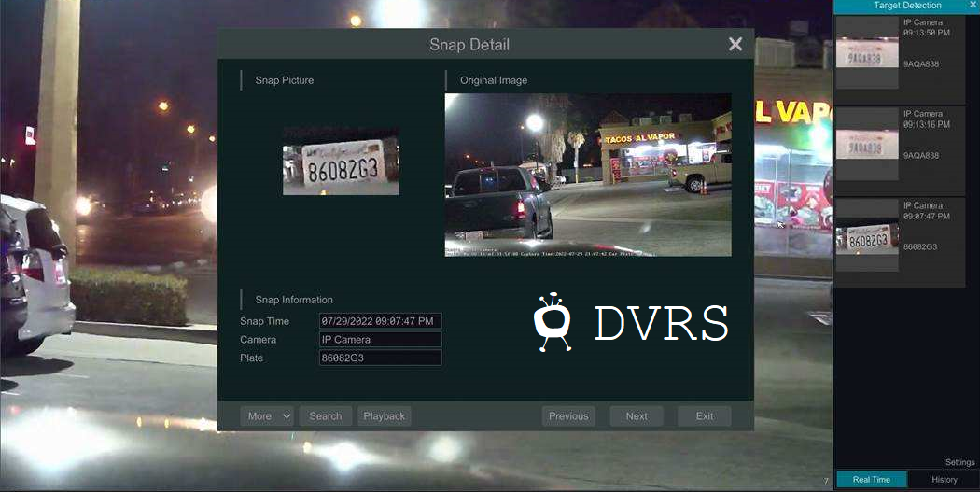This screenshot has width=980, height=492.
Task: Exit the Snap Detail window
Action: pos(705,416)
